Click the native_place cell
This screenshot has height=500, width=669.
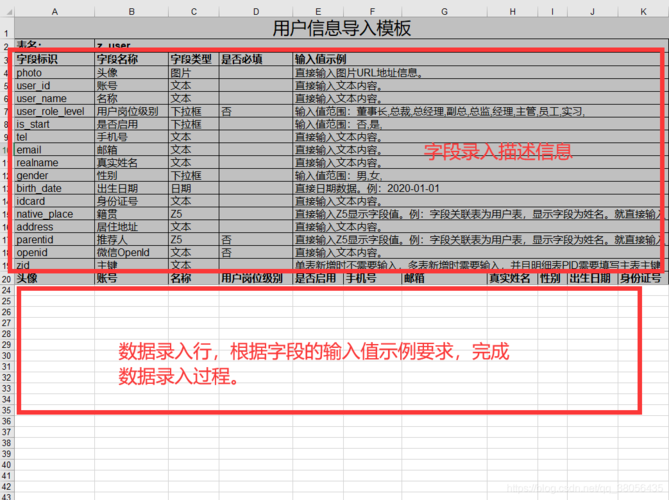click(x=55, y=214)
